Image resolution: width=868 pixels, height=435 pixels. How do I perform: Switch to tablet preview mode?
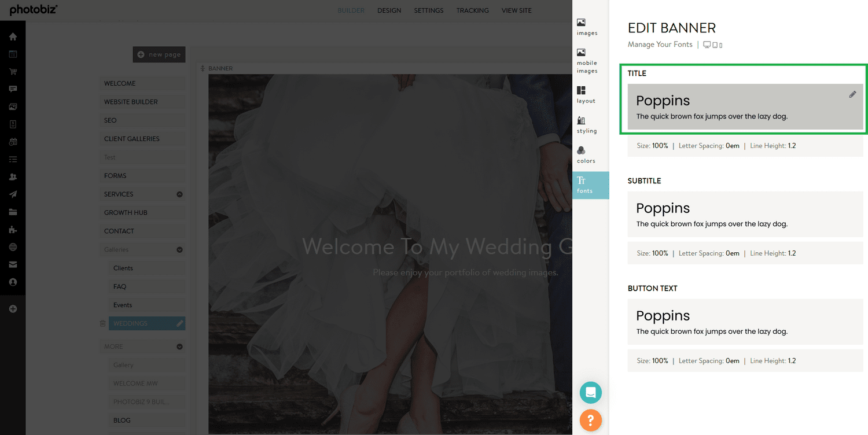(715, 45)
